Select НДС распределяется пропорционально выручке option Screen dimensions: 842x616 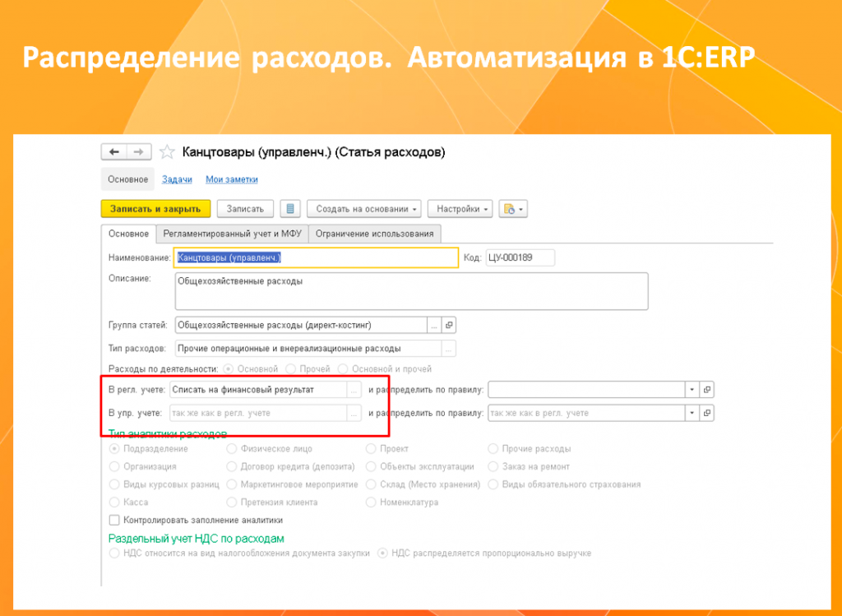[x=382, y=553]
